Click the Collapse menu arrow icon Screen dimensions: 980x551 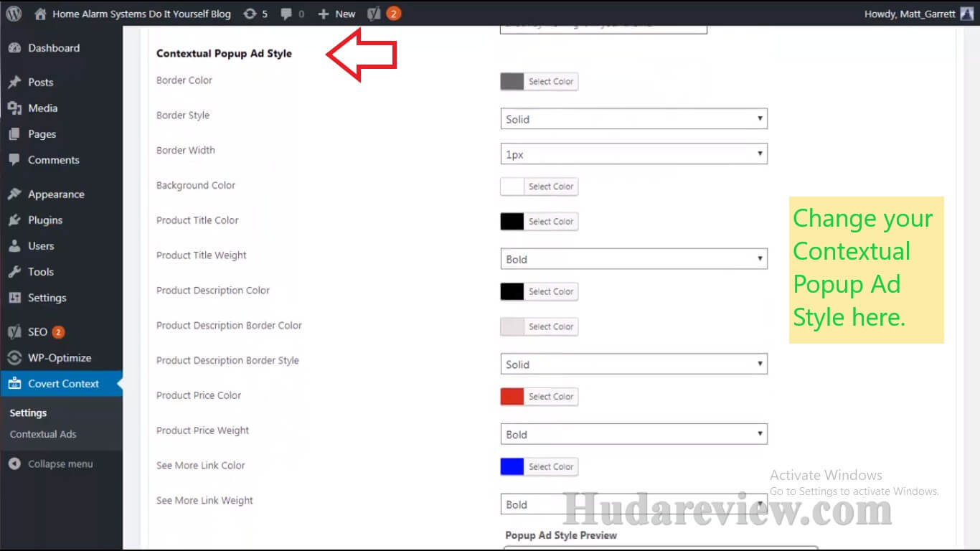(x=14, y=464)
